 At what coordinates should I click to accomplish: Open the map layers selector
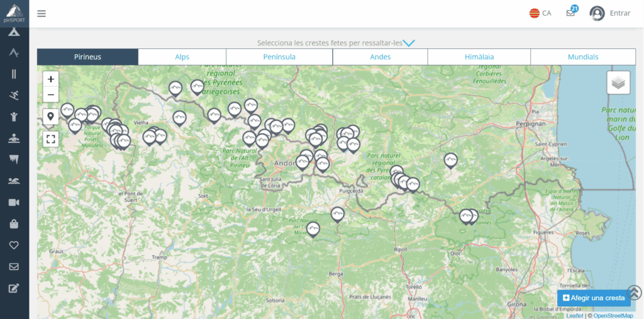pyautogui.click(x=618, y=82)
